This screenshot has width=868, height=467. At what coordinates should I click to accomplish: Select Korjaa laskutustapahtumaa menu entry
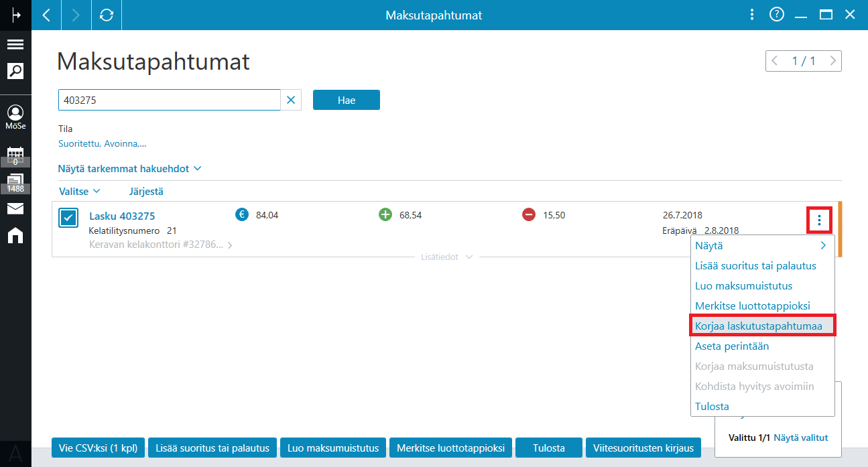(x=762, y=326)
